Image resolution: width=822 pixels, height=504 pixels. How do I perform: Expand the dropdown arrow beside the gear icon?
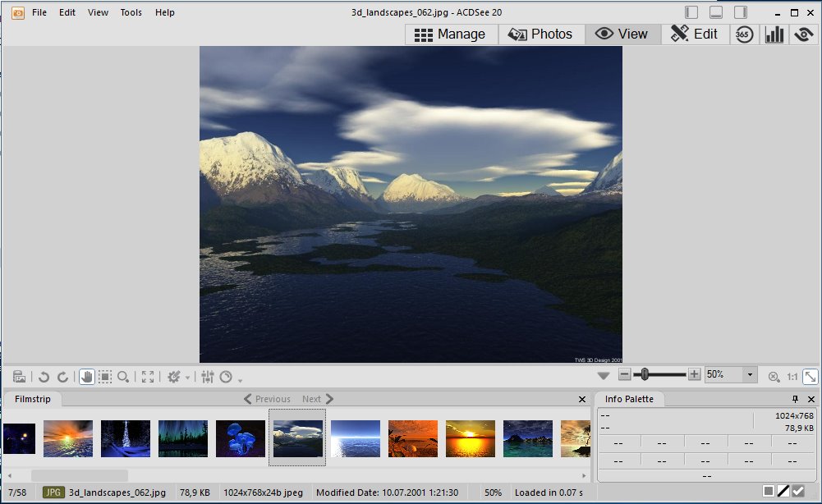(188, 378)
